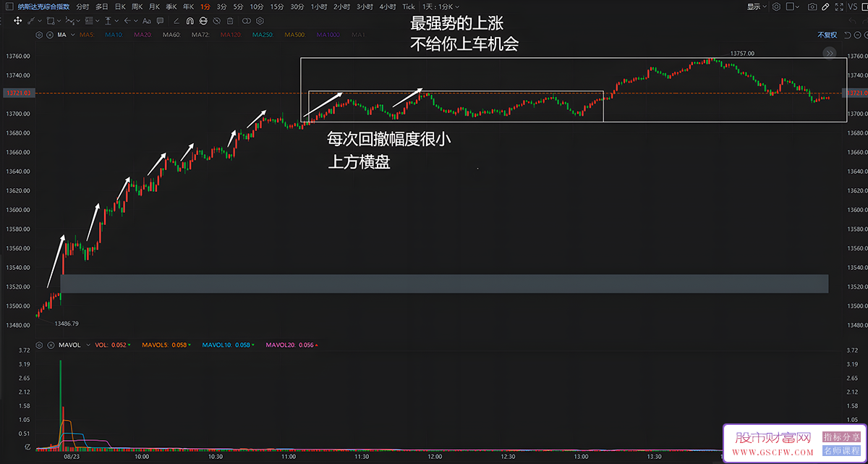Open the trend line tool dropdown arrow

tap(40, 21)
